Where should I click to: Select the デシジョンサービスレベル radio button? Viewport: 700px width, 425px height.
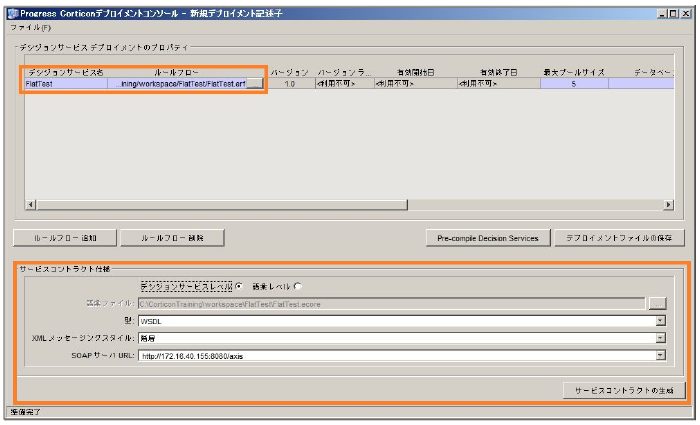click(239, 286)
